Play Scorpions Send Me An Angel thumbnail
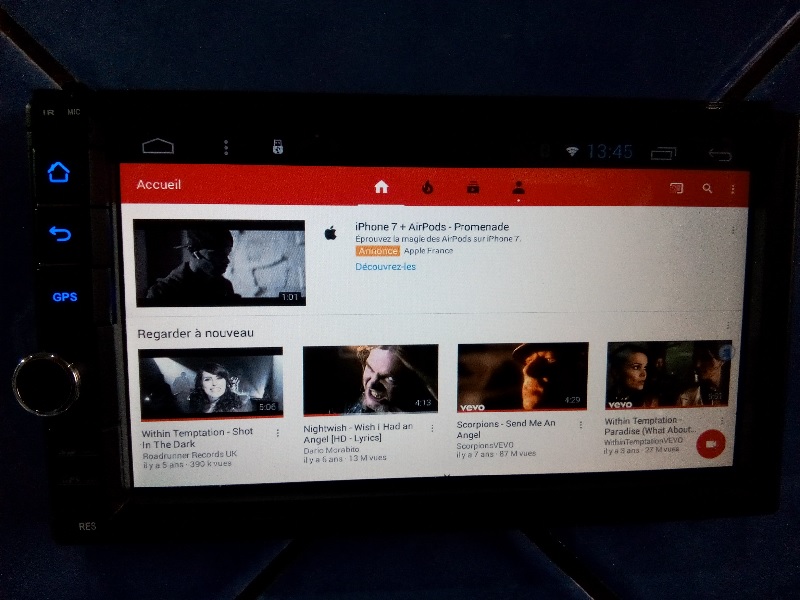The width and height of the screenshot is (800, 600). (523, 377)
